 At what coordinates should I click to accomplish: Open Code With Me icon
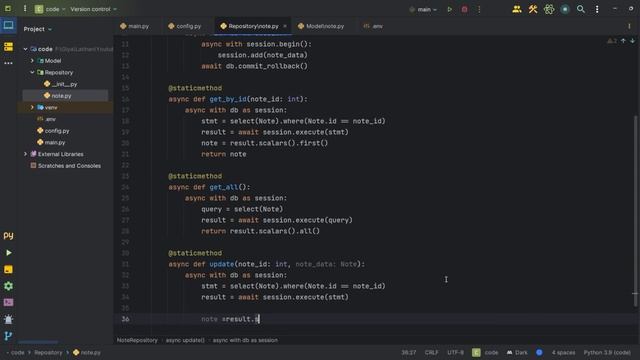517,9
